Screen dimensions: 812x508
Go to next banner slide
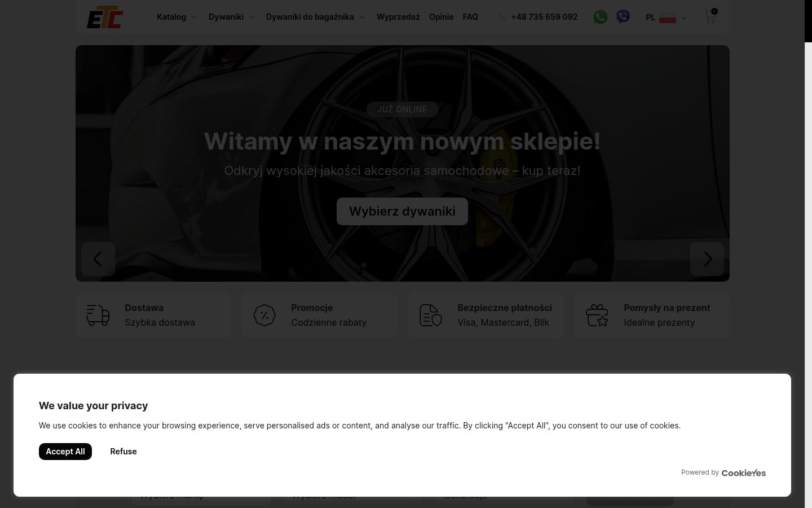coord(707,259)
